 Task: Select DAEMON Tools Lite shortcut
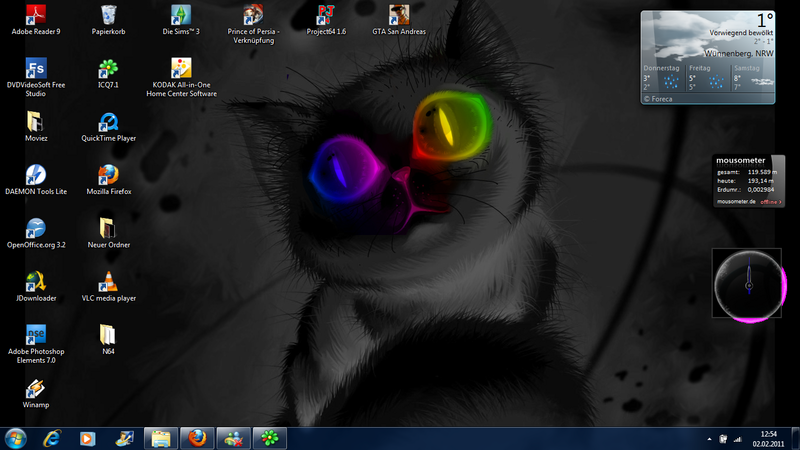[x=36, y=180]
